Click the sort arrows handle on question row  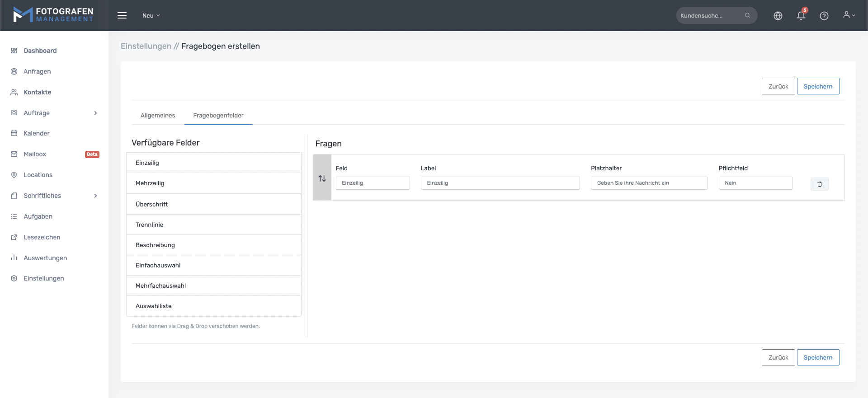(x=322, y=178)
